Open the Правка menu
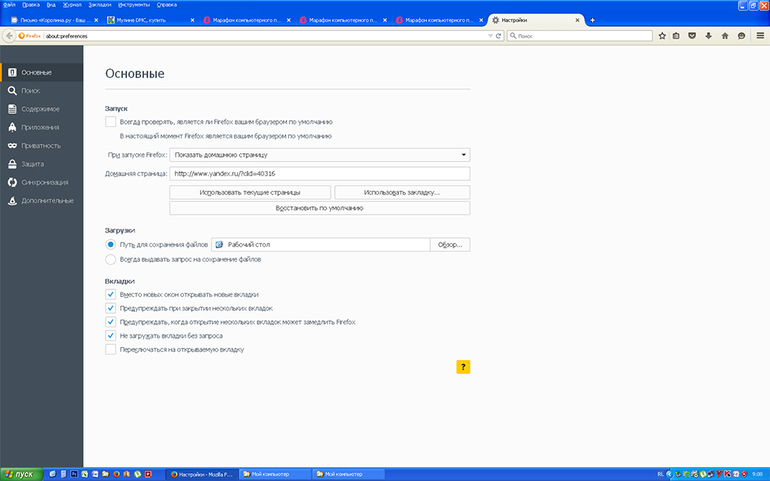The width and height of the screenshot is (770, 481). (x=31, y=5)
